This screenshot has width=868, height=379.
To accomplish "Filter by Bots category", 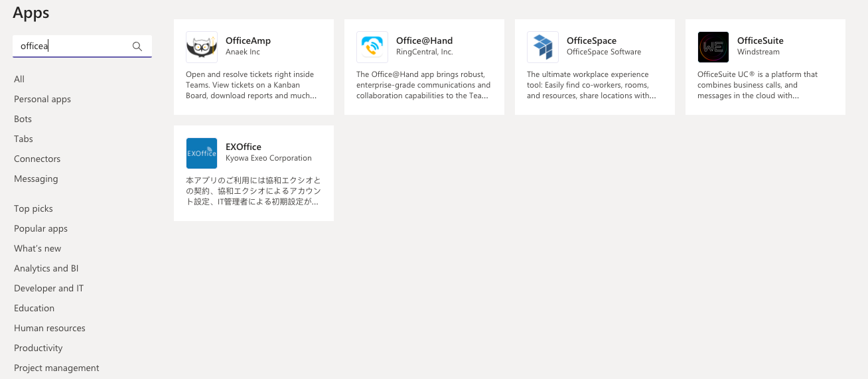I will click(23, 119).
